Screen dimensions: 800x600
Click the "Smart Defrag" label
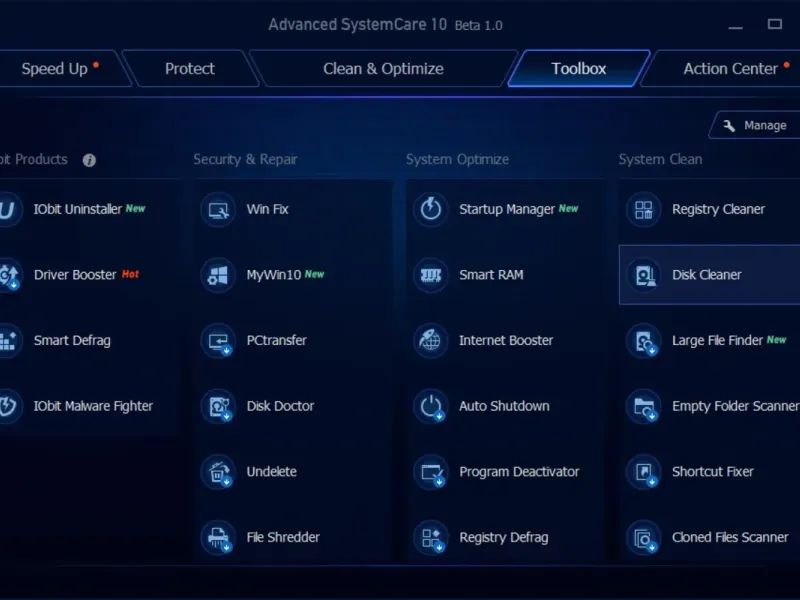pyautogui.click(x=72, y=340)
